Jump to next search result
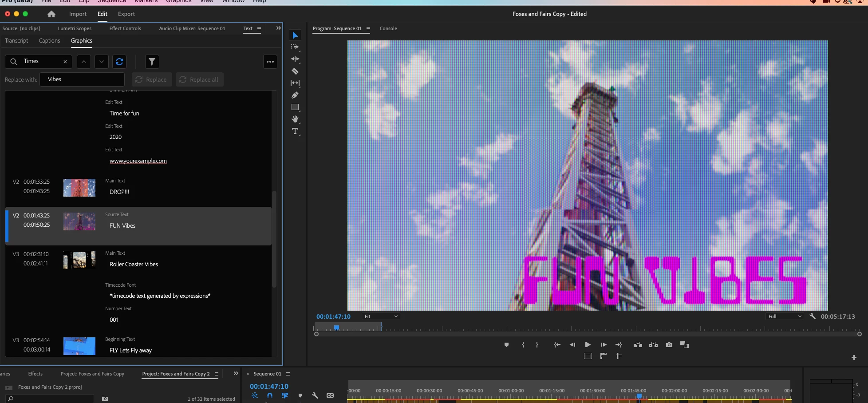 (x=102, y=62)
